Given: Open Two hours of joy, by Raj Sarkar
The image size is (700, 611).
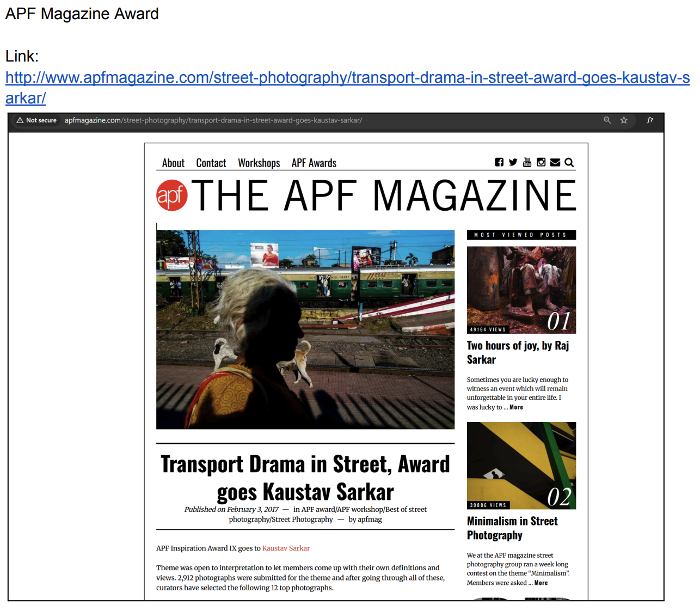Looking at the screenshot, I should pyautogui.click(x=518, y=352).
